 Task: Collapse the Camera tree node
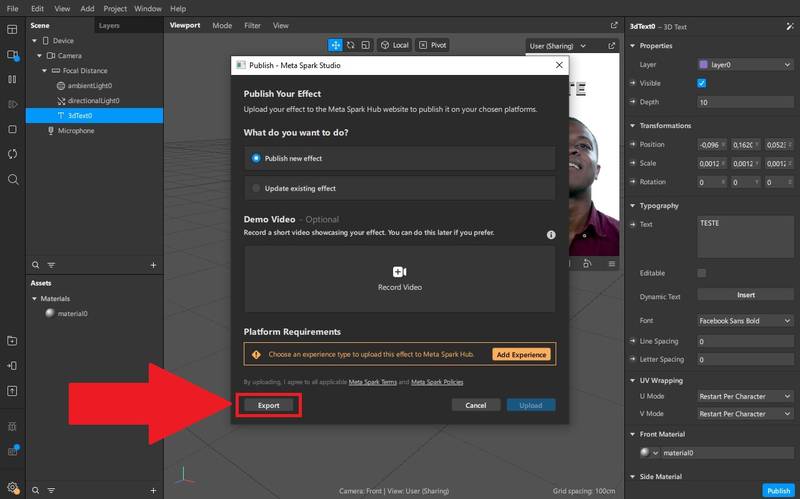39,55
